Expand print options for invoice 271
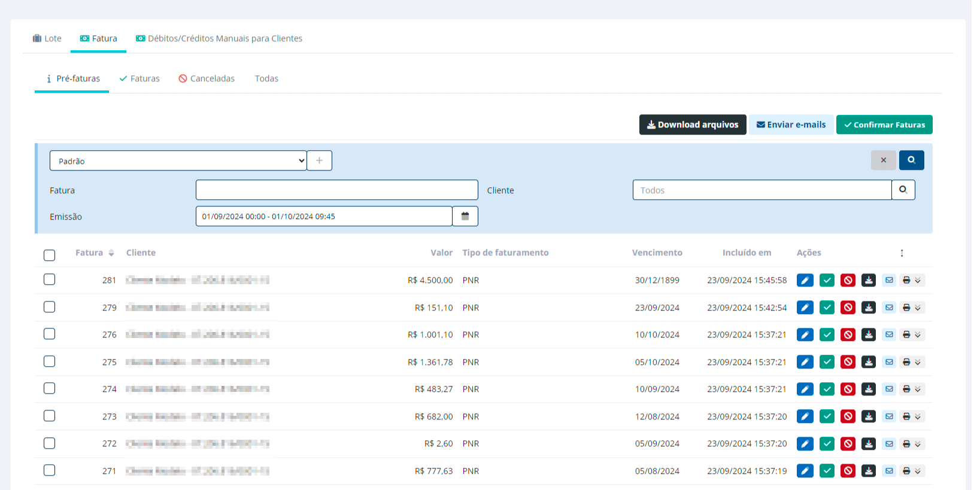 tap(912, 471)
